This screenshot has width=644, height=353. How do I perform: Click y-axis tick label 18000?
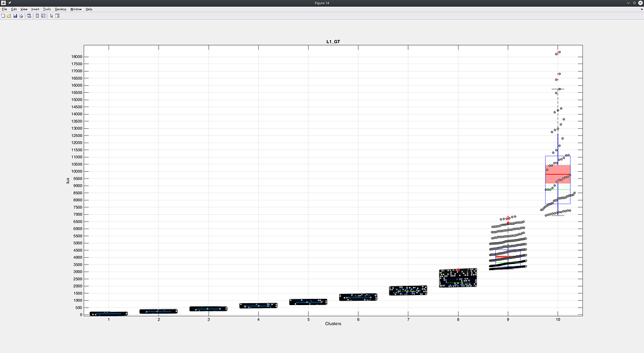(77, 57)
